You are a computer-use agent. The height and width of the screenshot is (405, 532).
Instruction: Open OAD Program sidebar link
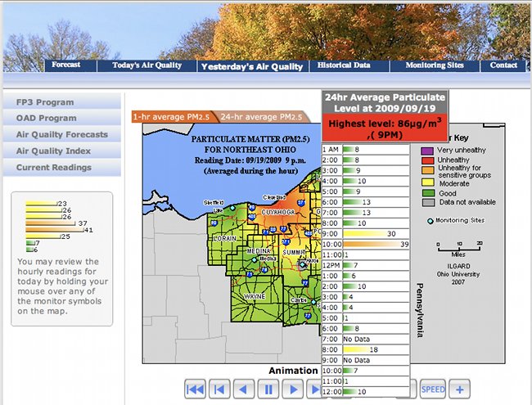[x=61, y=119]
